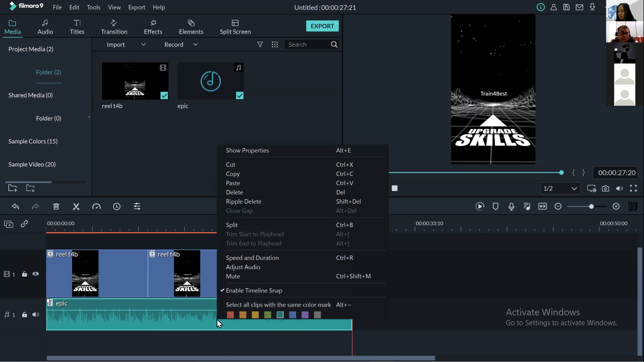Choose Ripple Delete from context menu
The height and width of the screenshot is (362, 644).
coord(243,201)
